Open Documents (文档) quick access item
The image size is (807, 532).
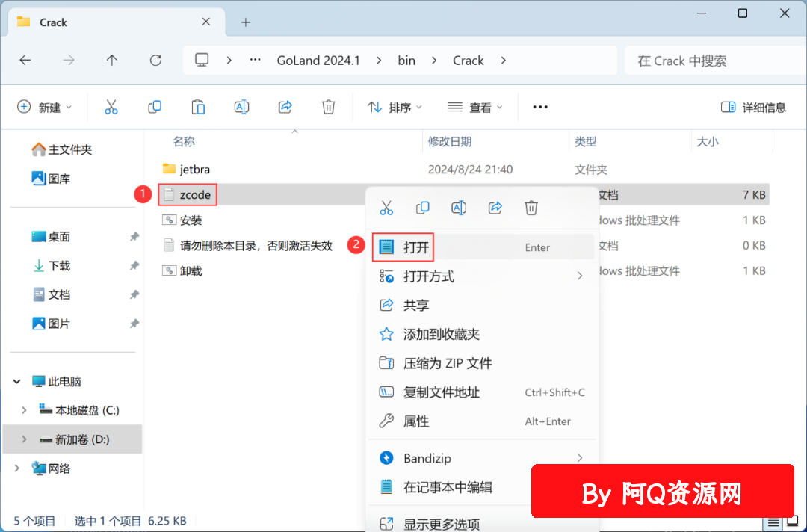(x=51, y=294)
